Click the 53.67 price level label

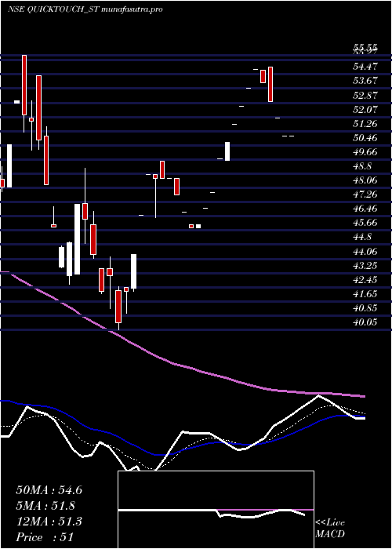[365, 81]
